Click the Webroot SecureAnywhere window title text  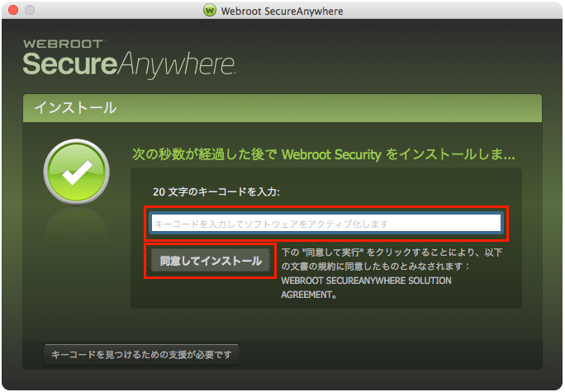282,12
